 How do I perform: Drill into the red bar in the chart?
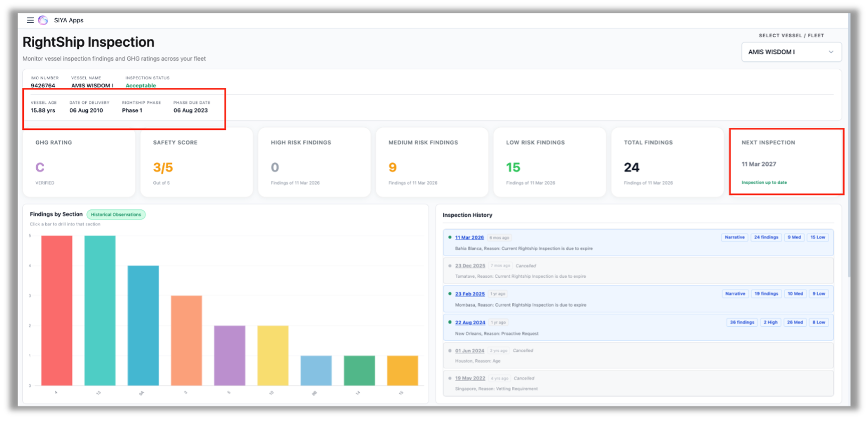coord(57,310)
